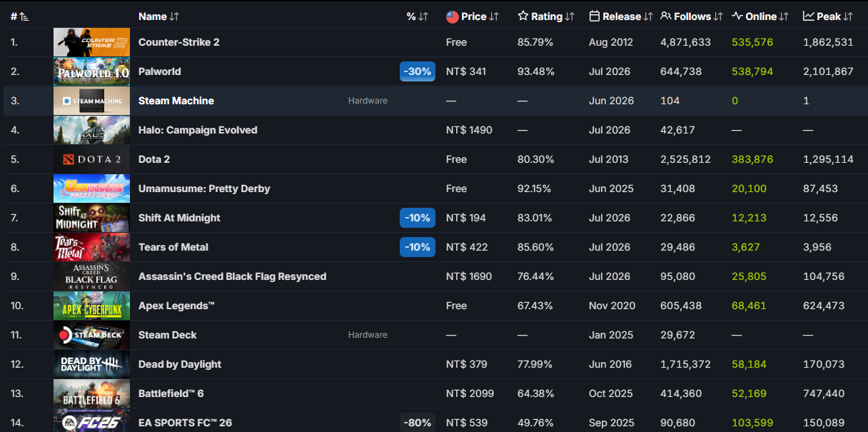Click the star icon in Rating header

click(523, 16)
